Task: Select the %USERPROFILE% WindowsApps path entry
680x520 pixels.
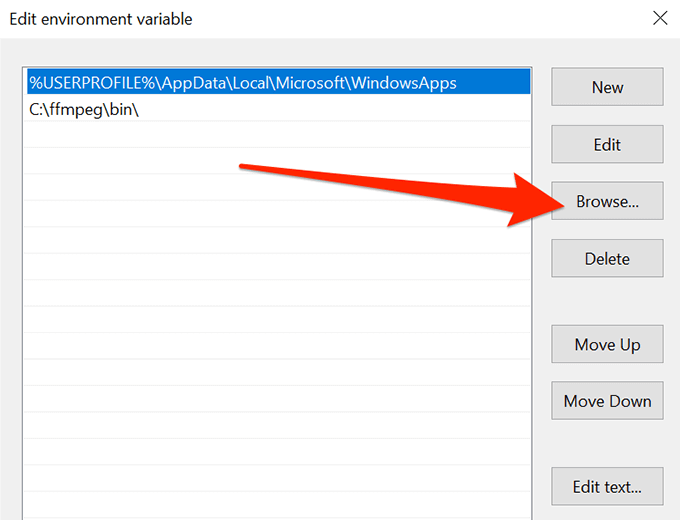Action: pyautogui.click(x=243, y=84)
